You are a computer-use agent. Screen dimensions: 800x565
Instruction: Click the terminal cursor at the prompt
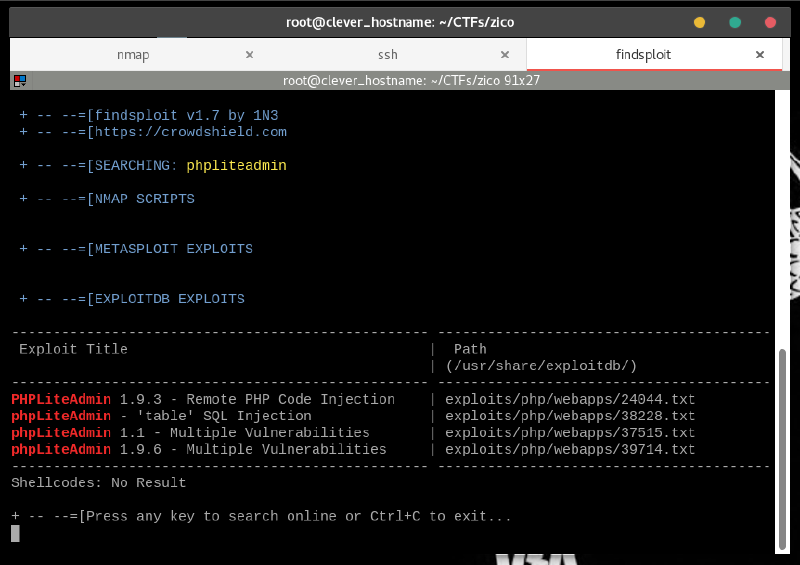(x=15, y=534)
